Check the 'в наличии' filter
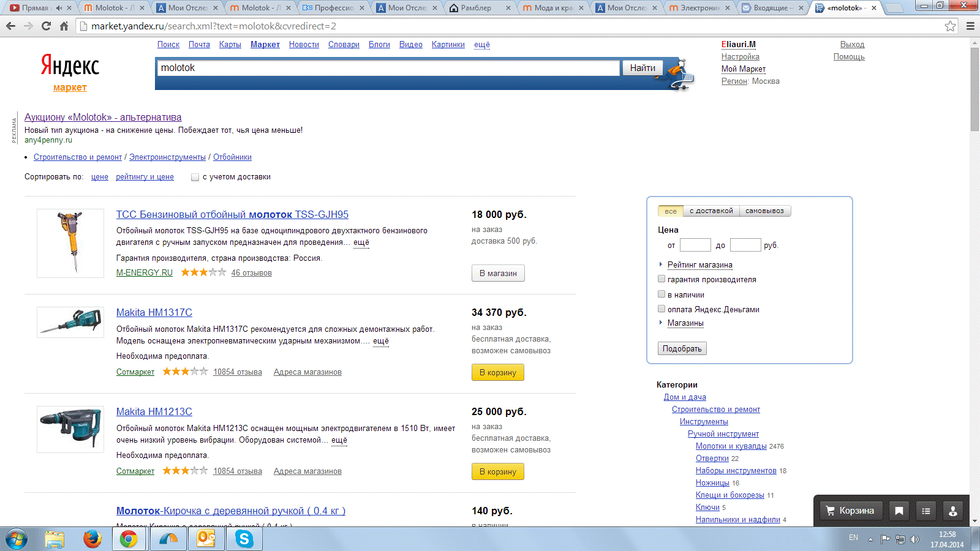Image resolution: width=980 pixels, height=551 pixels. (x=661, y=294)
